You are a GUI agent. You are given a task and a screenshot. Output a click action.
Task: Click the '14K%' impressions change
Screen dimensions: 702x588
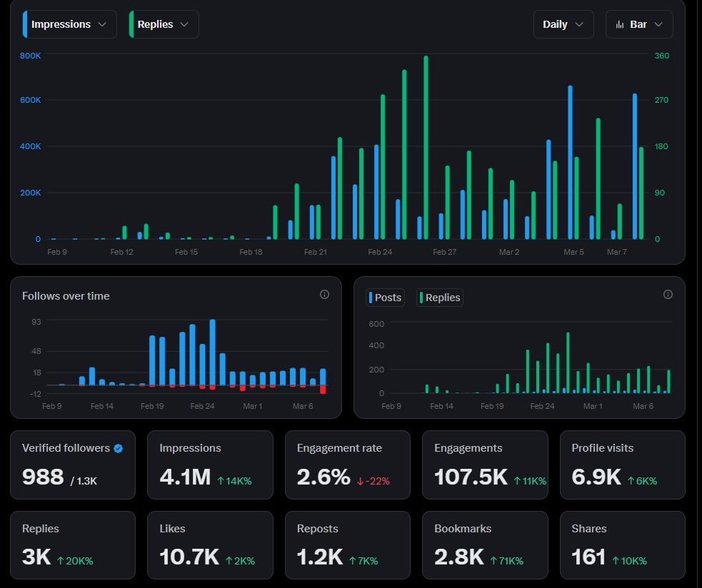tap(234, 482)
